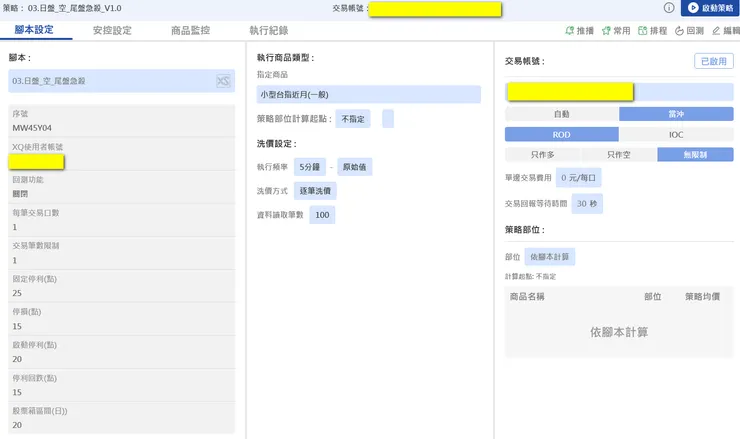Image resolution: width=740 pixels, height=439 pixels.
Task: Click the serial number MW45Y04
Action: pyautogui.click(x=32, y=128)
